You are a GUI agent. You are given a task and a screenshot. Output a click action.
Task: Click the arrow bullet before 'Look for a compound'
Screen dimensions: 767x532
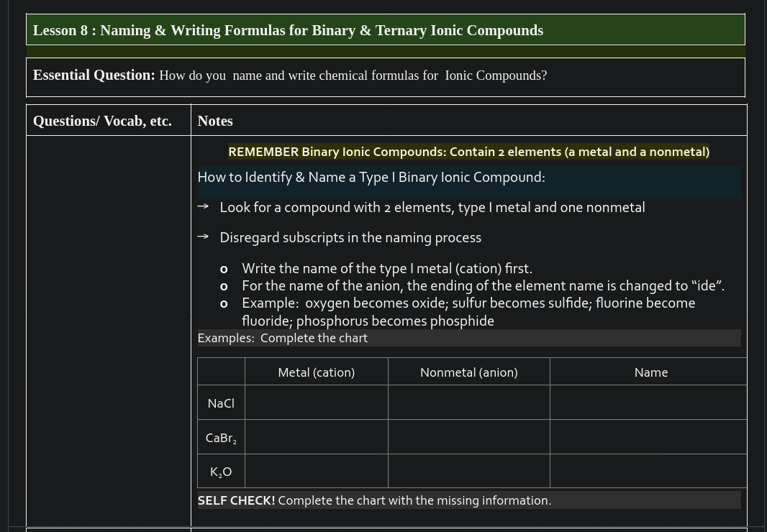(203, 207)
